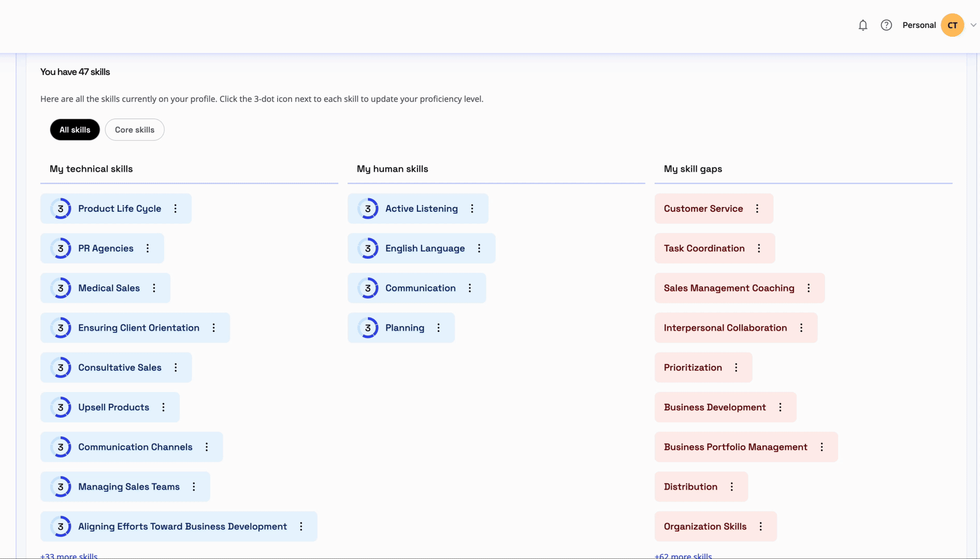Open the notifications bell
Viewport: 980px width, 559px height.
click(863, 25)
